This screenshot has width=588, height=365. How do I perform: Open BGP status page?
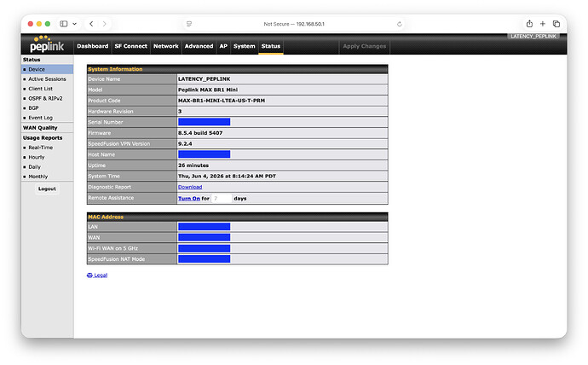[34, 108]
